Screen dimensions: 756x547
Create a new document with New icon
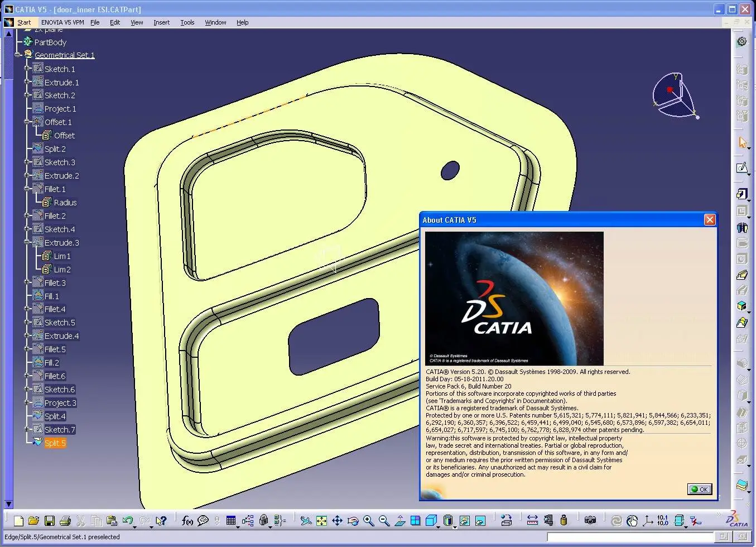click(x=18, y=521)
